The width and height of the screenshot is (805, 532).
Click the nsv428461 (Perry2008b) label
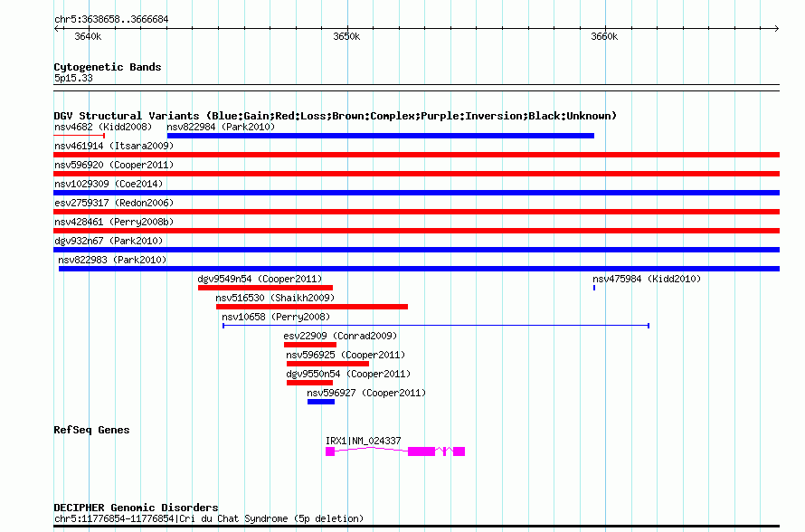tap(114, 222)
